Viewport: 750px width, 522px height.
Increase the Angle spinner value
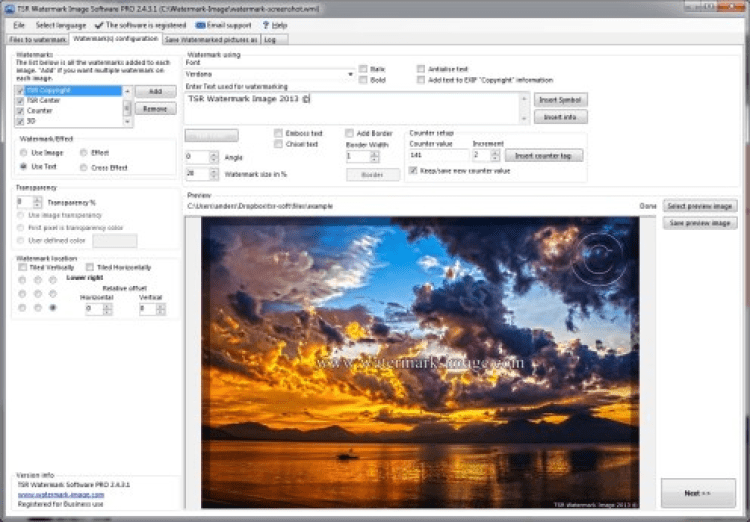click(x=213, y=153)
